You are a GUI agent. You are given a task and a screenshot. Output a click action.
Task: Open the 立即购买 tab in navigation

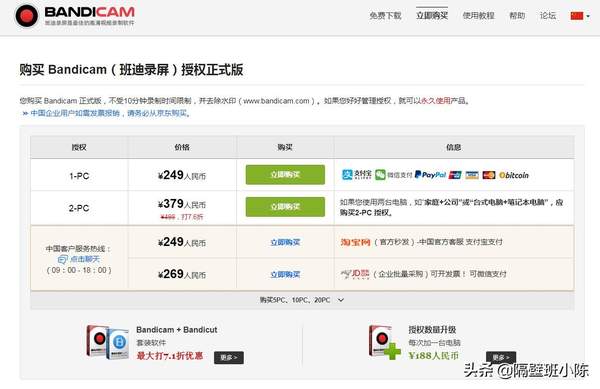[432, 16]
